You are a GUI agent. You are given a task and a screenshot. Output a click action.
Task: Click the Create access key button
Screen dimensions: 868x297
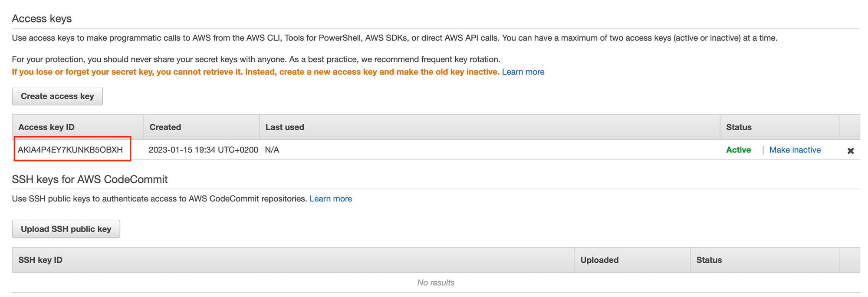point(57,96)
